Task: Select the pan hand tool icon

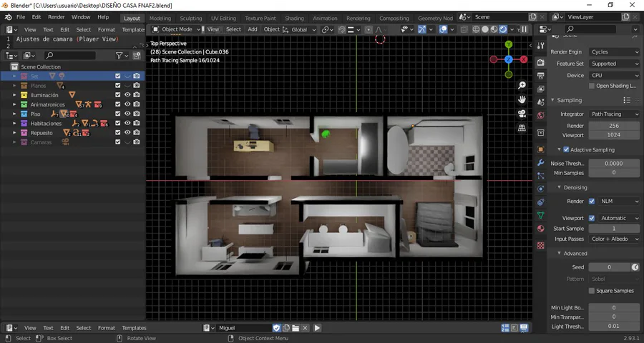Action: click(522, 99)
